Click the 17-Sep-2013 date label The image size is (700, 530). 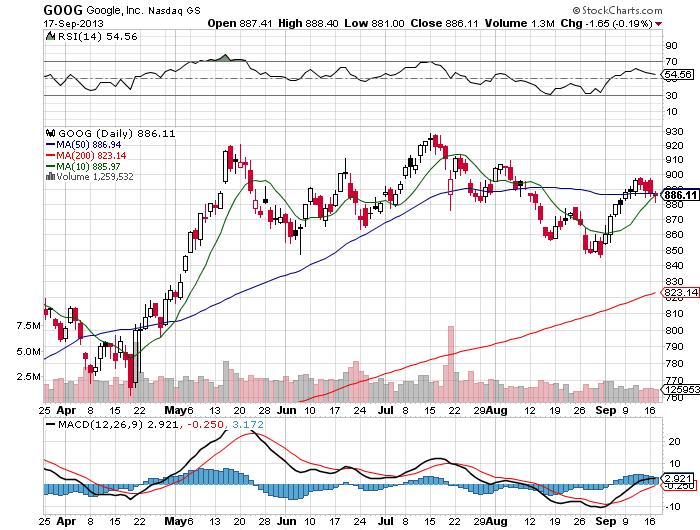click(73, 24)
